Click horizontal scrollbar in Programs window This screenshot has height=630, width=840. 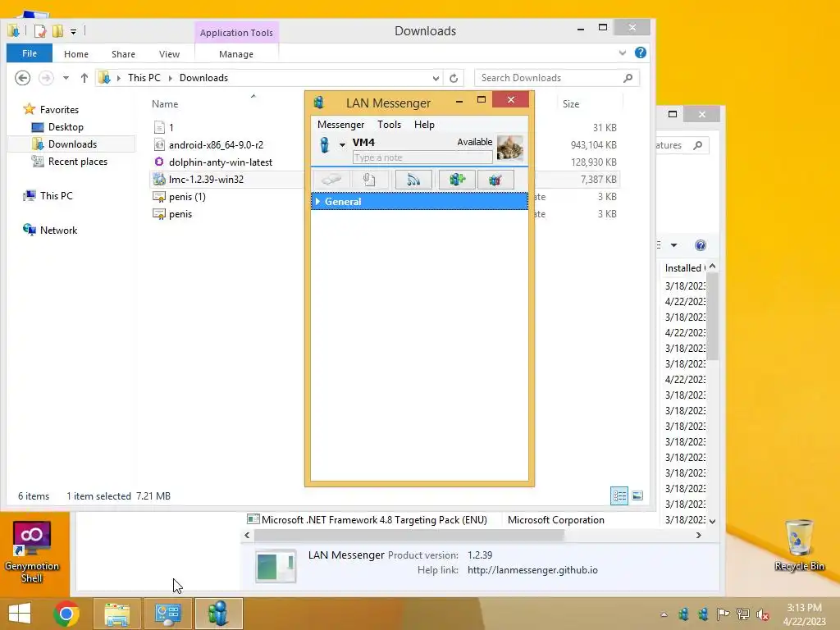click(x=409, y=535)
